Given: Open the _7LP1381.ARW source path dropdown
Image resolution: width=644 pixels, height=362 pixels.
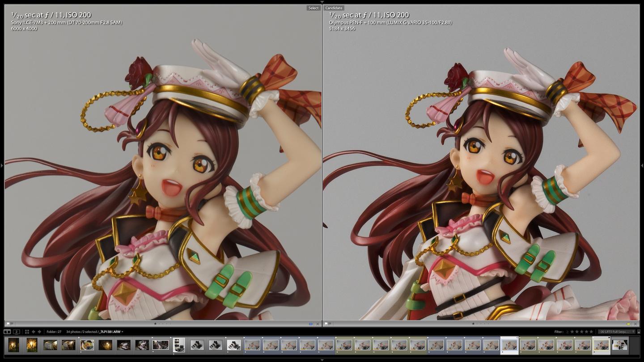Looking at the screenshot, I should click(122, 332).
